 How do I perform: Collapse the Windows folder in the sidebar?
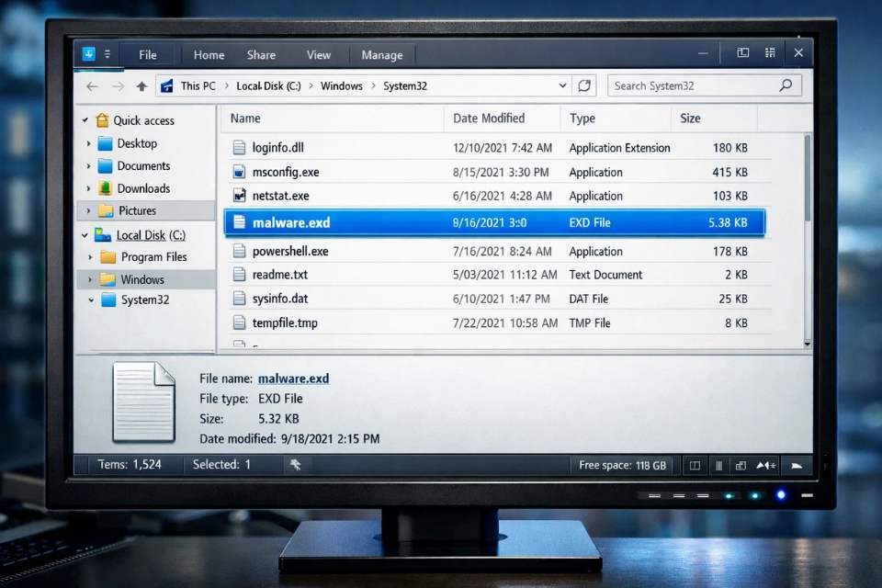(90, 279)
